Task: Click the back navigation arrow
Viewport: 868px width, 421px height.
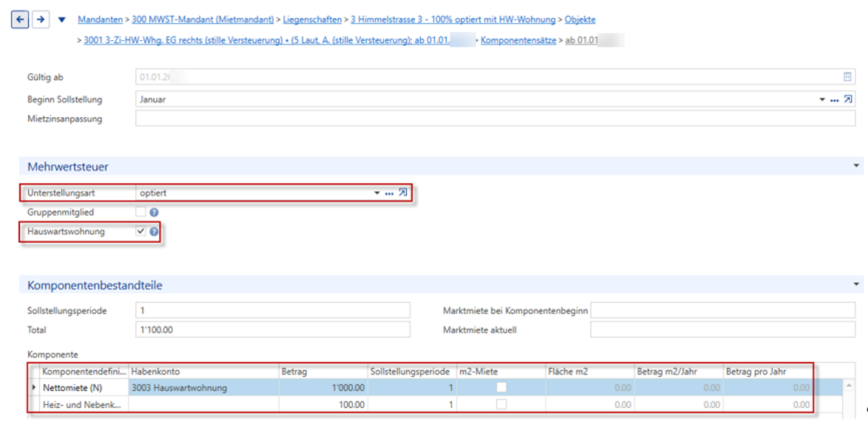Action: pyautogui.click(x=21, y=20)
